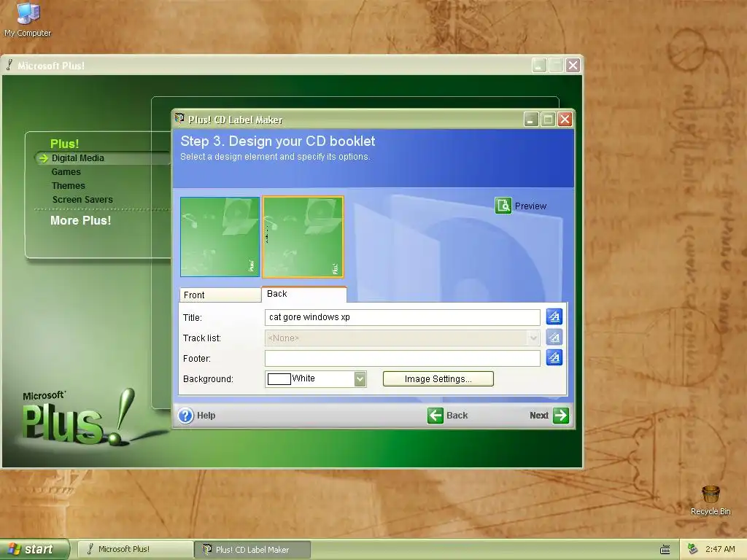Expand the Background color dropdown
The height and width of the screenshot is (560, 747).
[x=360, y=379]
